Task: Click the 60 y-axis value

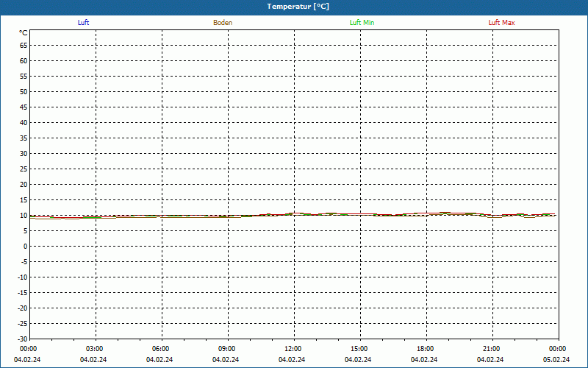Action: click(24, 61)
